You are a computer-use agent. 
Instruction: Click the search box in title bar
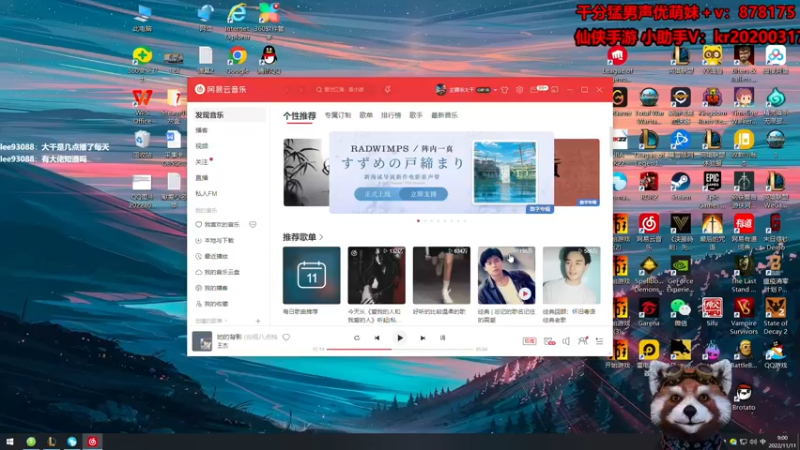[346, 90]
